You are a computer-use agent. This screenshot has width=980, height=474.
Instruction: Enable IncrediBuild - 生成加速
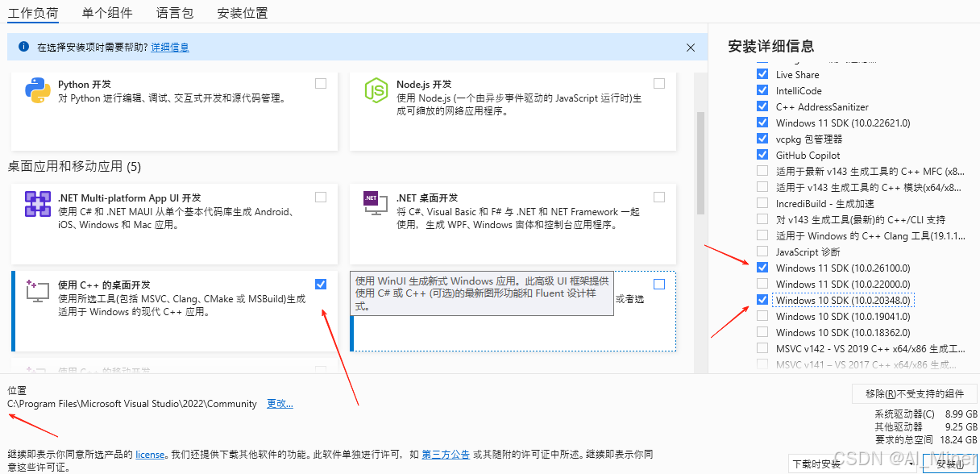pos(762,203)
